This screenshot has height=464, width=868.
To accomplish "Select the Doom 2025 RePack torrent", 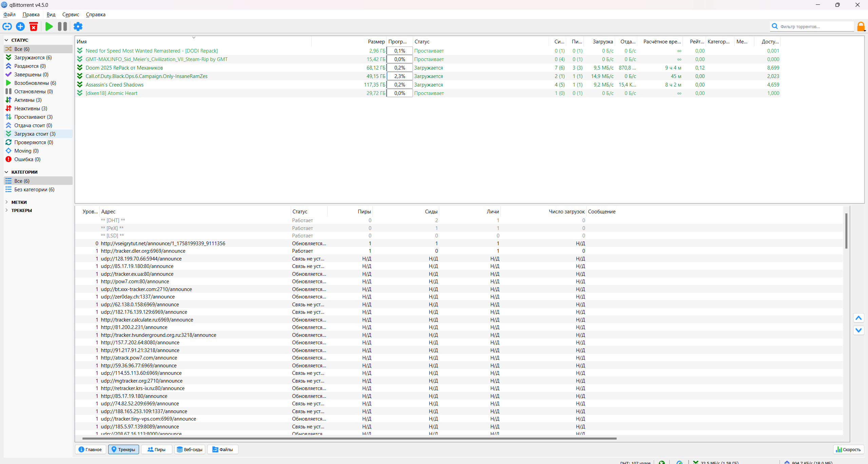I will [x=124, y=68].
